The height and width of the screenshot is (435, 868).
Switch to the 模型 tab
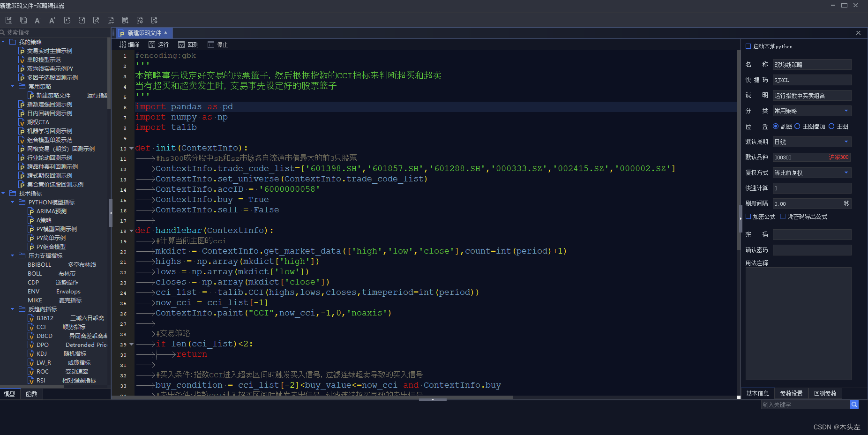[x=9, y=394]
